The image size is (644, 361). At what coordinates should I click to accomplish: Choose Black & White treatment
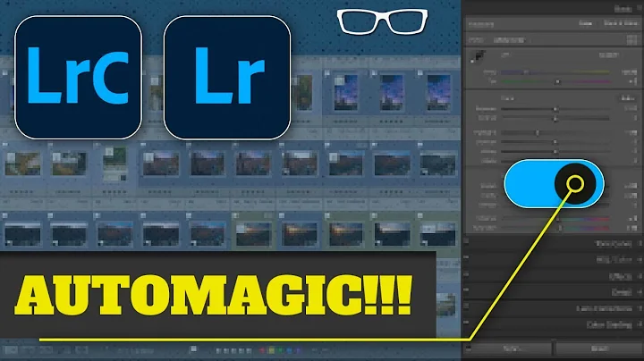tap(620, 23)
